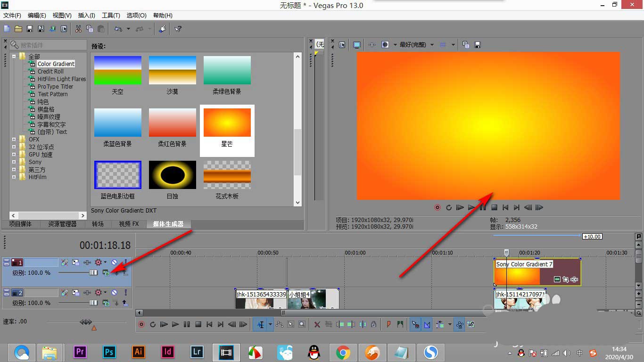Image resolution: width=644 pixels, height=362 pixels.
Task: Stop timeline playback
Action: point(198,324)
